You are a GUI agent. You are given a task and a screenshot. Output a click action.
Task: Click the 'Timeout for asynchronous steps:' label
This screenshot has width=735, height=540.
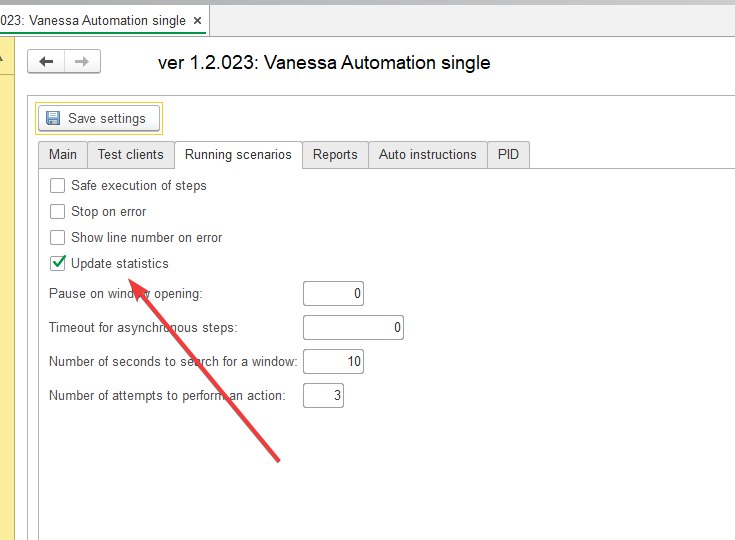coord(143,327)
